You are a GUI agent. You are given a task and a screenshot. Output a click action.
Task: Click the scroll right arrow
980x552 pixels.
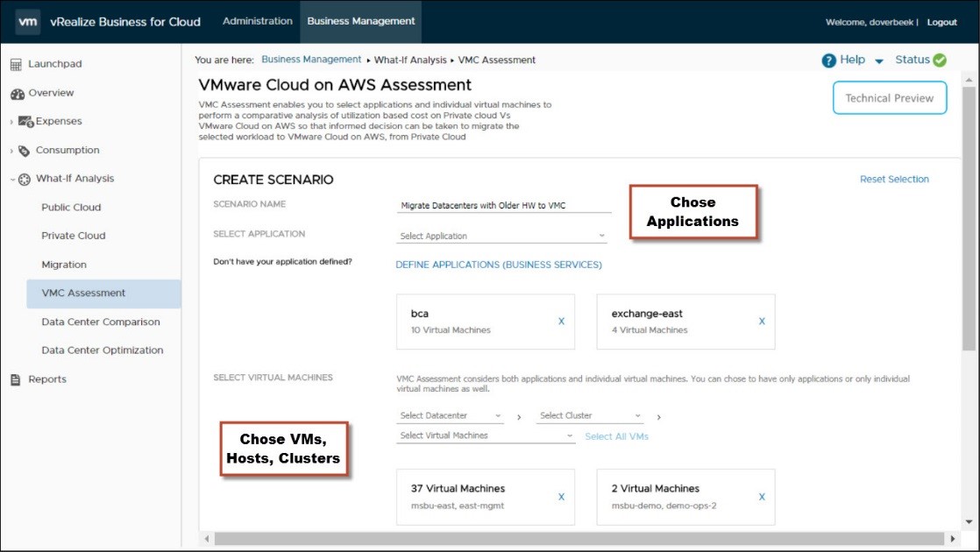(953, 538)
